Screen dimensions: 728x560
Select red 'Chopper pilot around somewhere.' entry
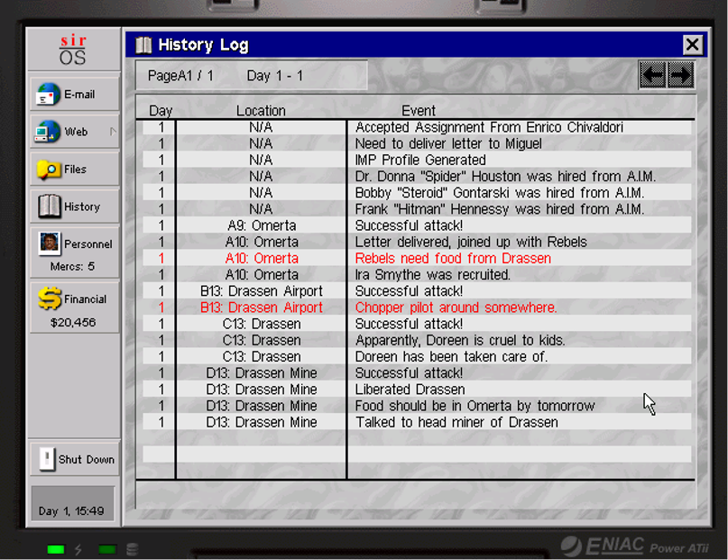(x=456, y=308)
